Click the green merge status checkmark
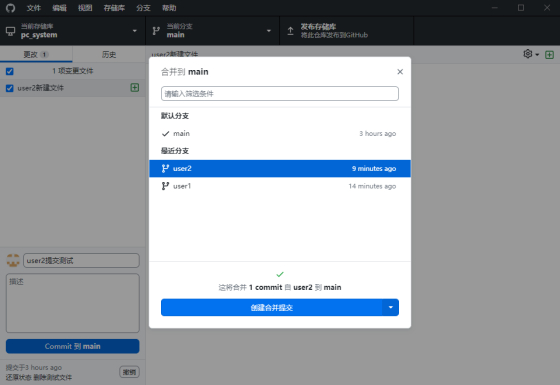This screenshot has width=560, height=385. point(280,274)
